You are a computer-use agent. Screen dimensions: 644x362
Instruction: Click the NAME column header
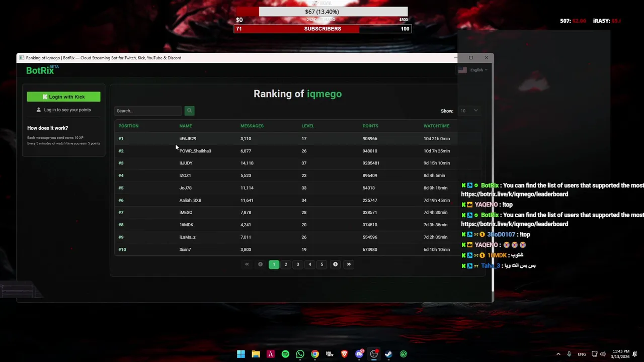(186, 126)
